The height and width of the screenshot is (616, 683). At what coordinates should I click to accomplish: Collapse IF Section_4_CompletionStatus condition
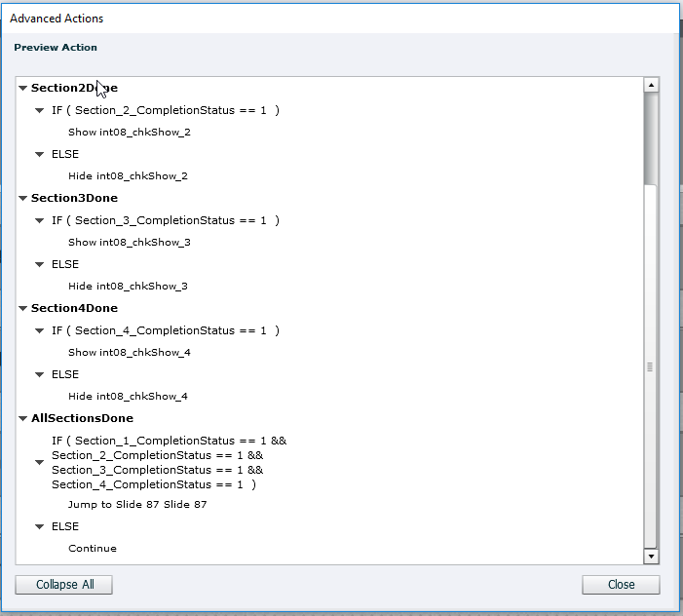coord(40,331)
